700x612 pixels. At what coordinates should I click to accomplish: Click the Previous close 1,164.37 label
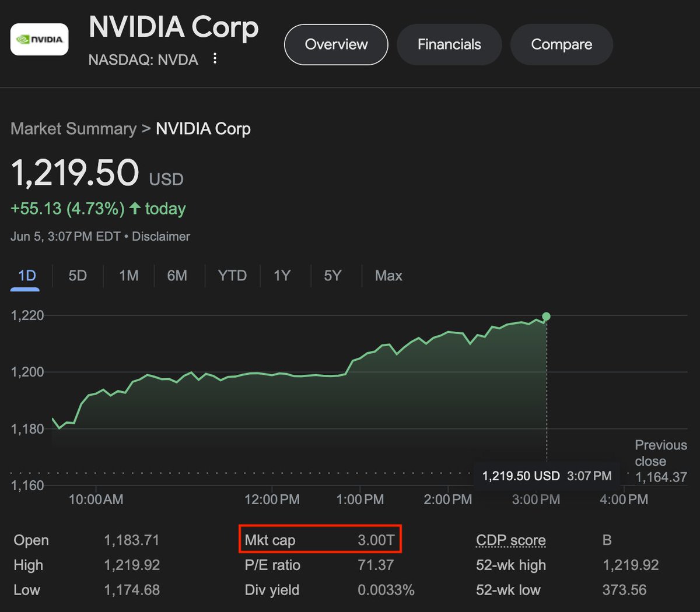click(x=661, y=461)
